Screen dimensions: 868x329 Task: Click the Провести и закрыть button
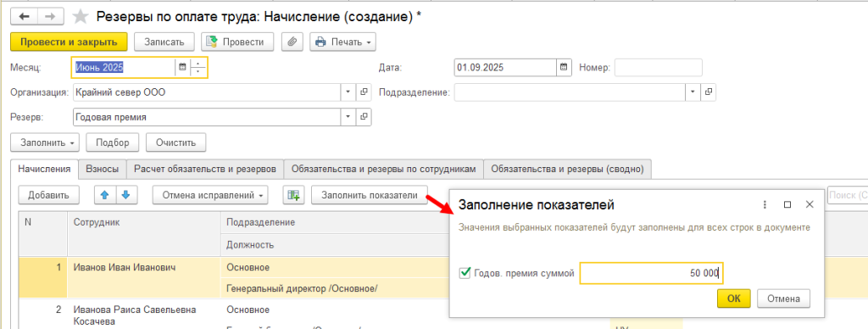[70, 42]
